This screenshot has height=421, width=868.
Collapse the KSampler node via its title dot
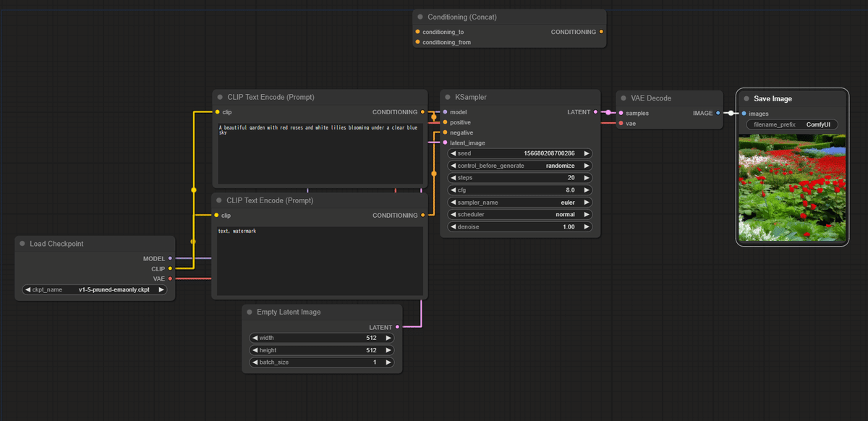(448, 97)
